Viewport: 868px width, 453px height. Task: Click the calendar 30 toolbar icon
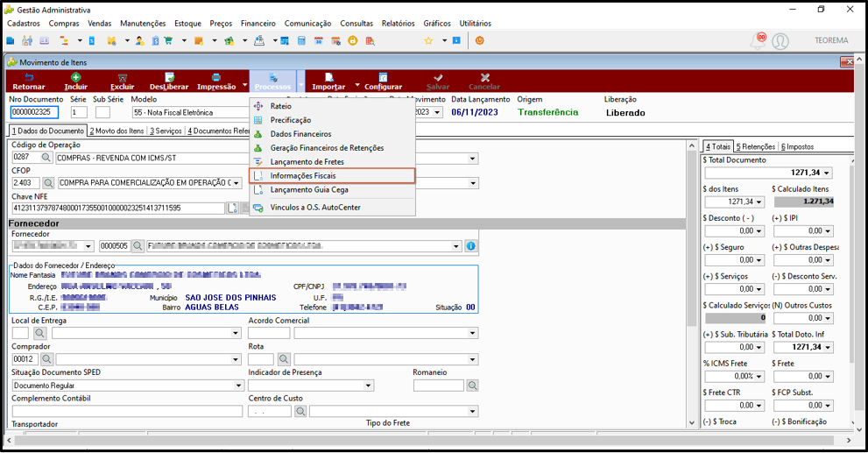click(x=318, y=40)
